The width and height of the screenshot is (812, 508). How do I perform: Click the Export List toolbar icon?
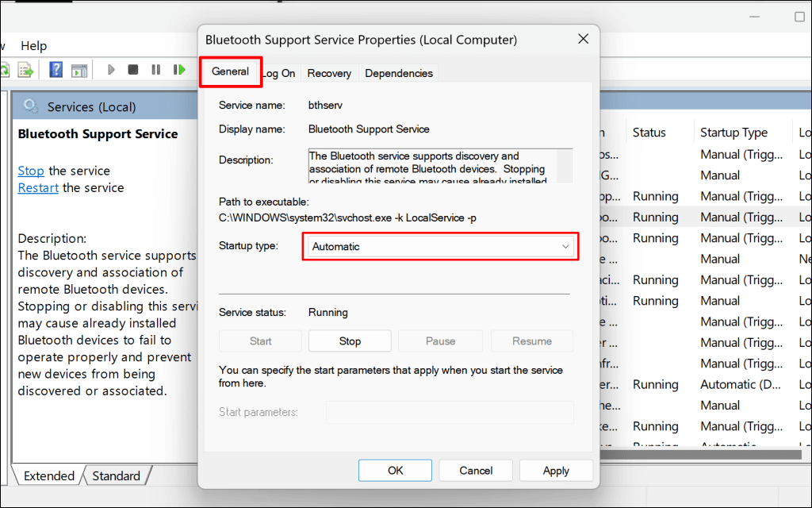tap(26, 70)
